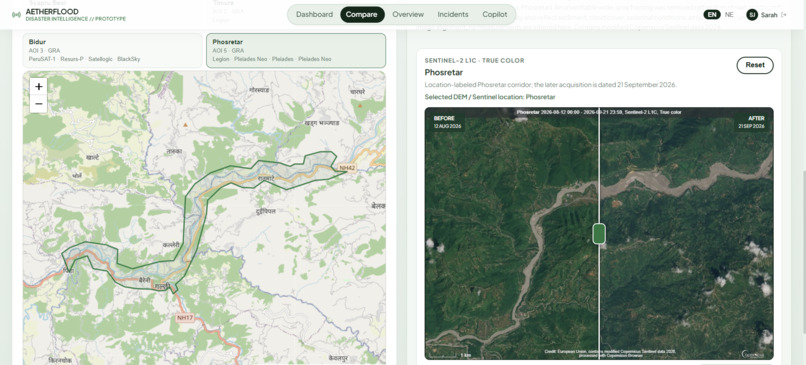Click the 'AOI 5 · GRA' text
Image resolution: width=806 pixels, height=365 pixels.
pyautogui.click(x=228, y=51)
